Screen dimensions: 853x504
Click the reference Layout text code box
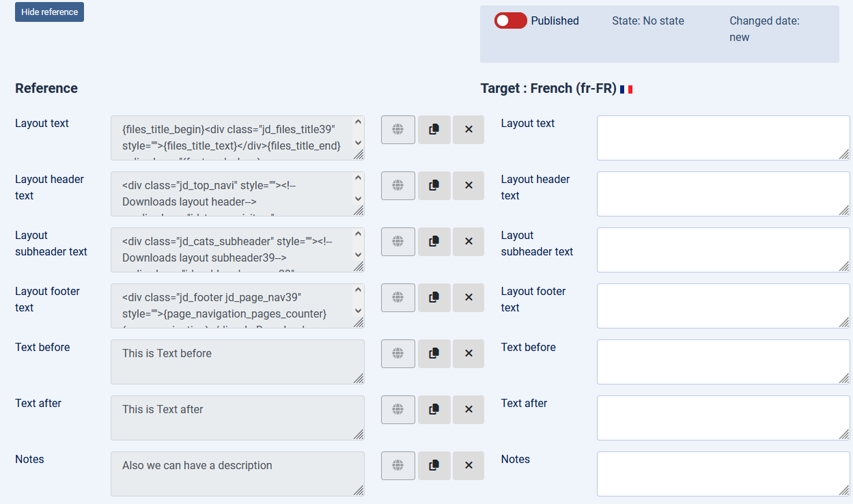(238, 138)
